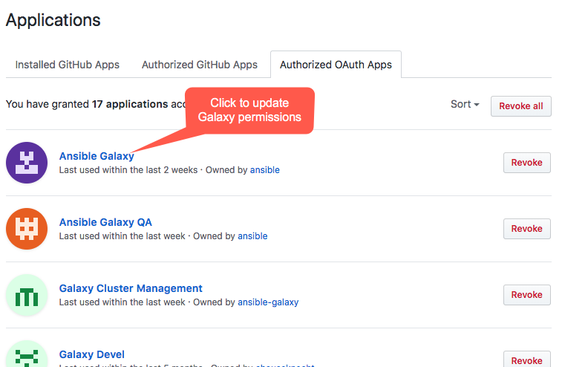Click the purple Ansible Galaxy app icon
The image size is (588, 367).
click(27, 163)
